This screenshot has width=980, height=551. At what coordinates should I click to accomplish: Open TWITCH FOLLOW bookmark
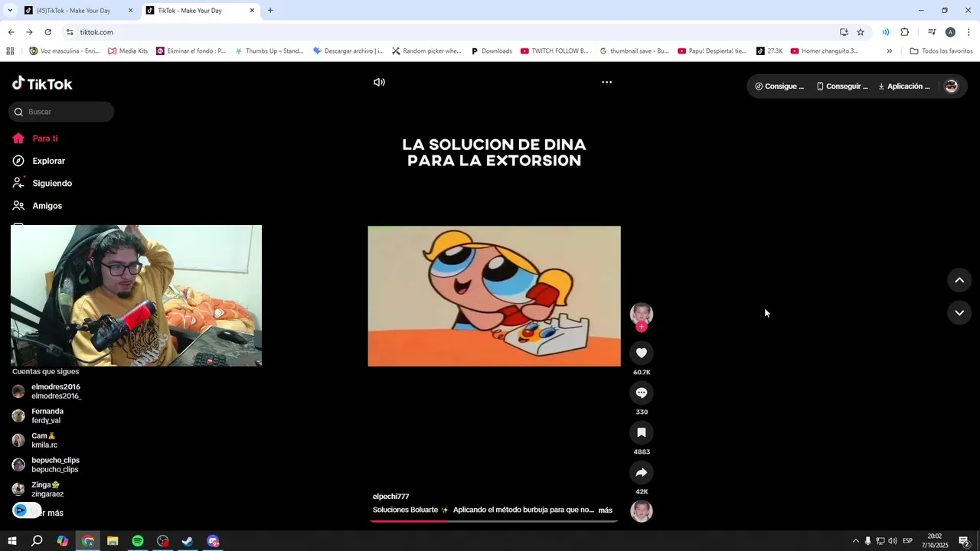coord(554,51)
